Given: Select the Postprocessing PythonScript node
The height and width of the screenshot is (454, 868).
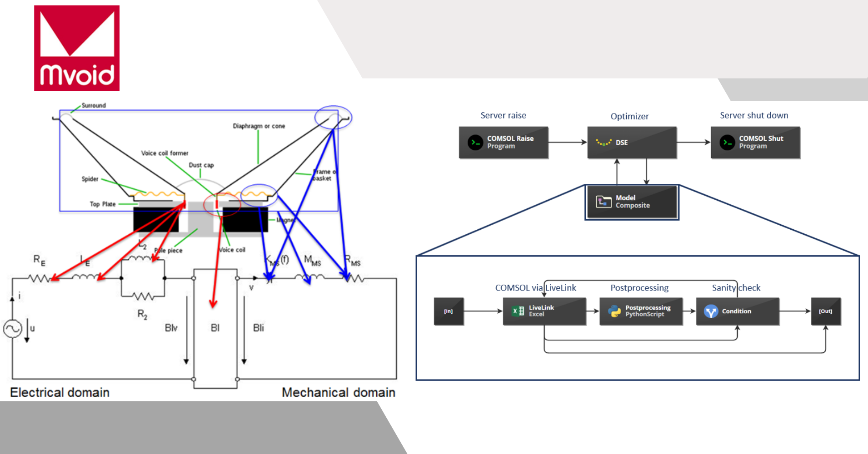Looking at the screenshot, I should tap(641, 311).
